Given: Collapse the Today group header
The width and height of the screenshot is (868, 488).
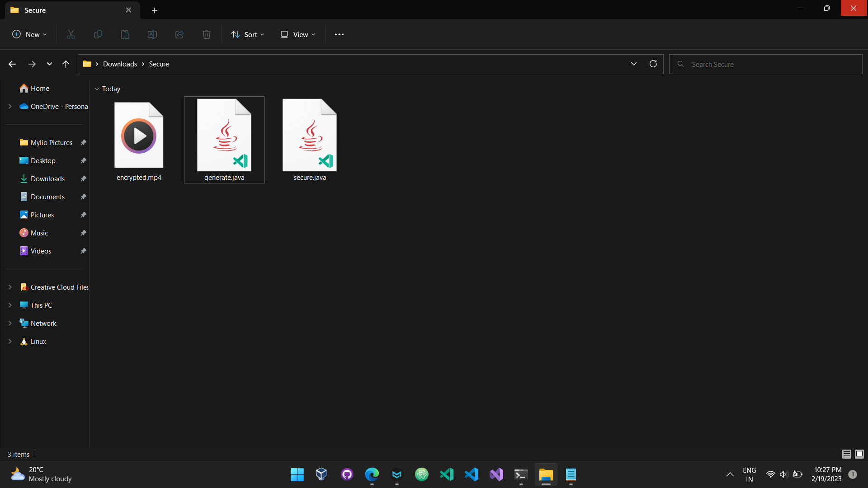Looking at the screenshot, I should [x=97, y=89].
